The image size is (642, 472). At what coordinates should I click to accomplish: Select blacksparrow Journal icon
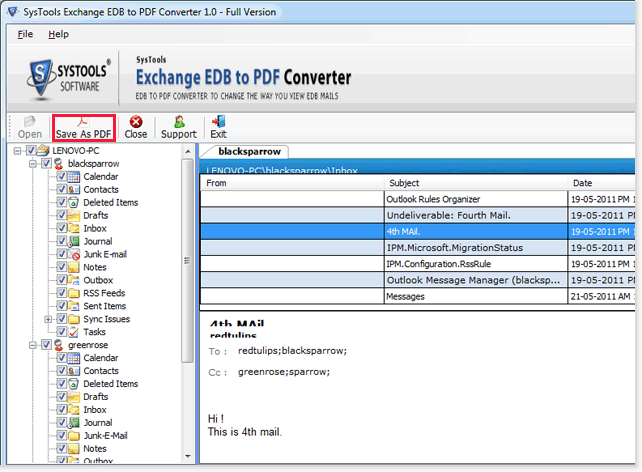pos(74,242)
